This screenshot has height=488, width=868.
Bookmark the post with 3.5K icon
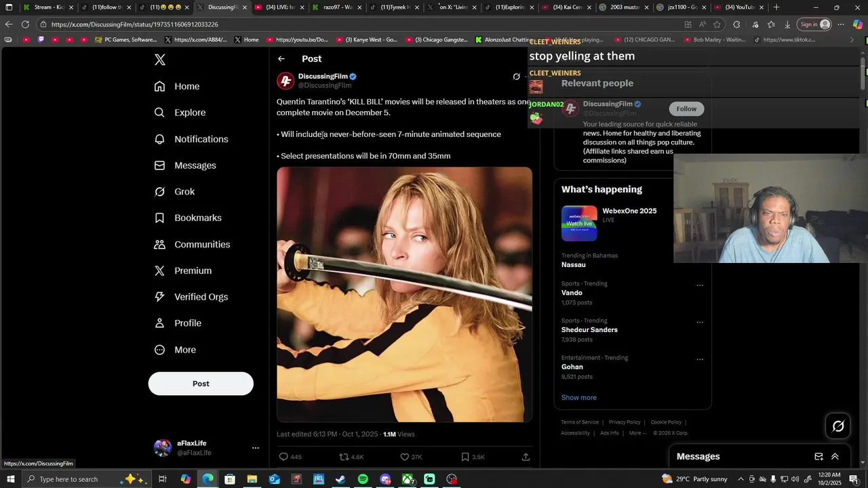point(465,457)
